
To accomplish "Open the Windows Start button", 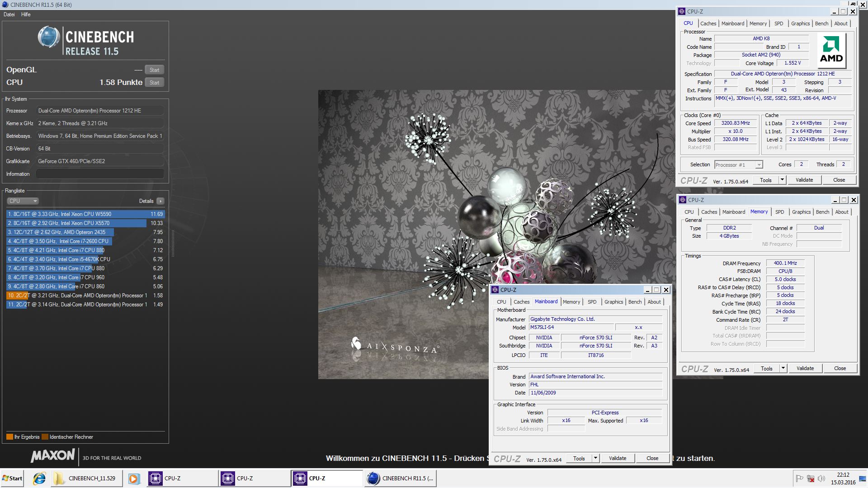I will [x=12, y=479].
